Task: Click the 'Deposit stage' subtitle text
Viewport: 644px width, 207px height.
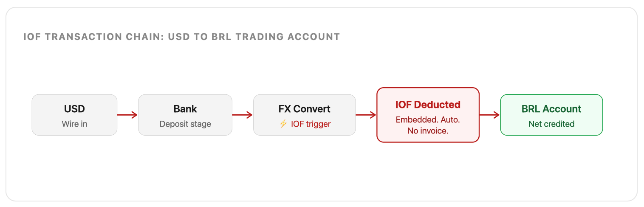Action: 185,124
